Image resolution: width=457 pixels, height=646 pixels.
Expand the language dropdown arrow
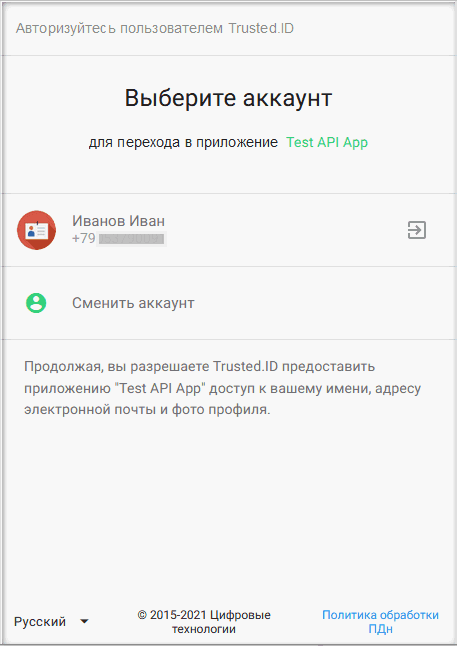coord(84,621)
